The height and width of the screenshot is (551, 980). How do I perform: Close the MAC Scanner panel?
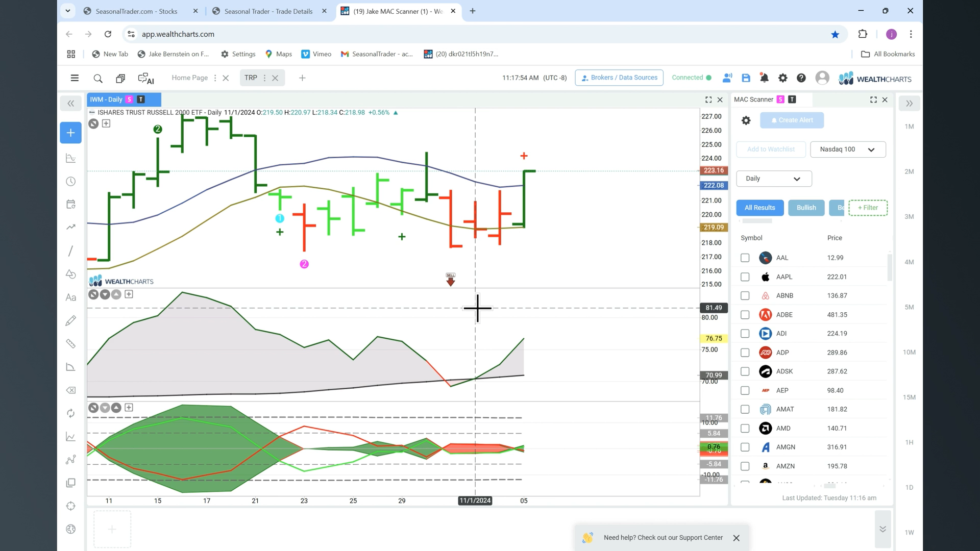885,99
